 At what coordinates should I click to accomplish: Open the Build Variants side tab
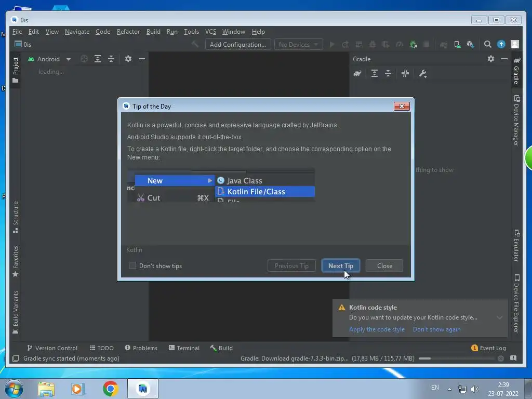coord(15,312)
